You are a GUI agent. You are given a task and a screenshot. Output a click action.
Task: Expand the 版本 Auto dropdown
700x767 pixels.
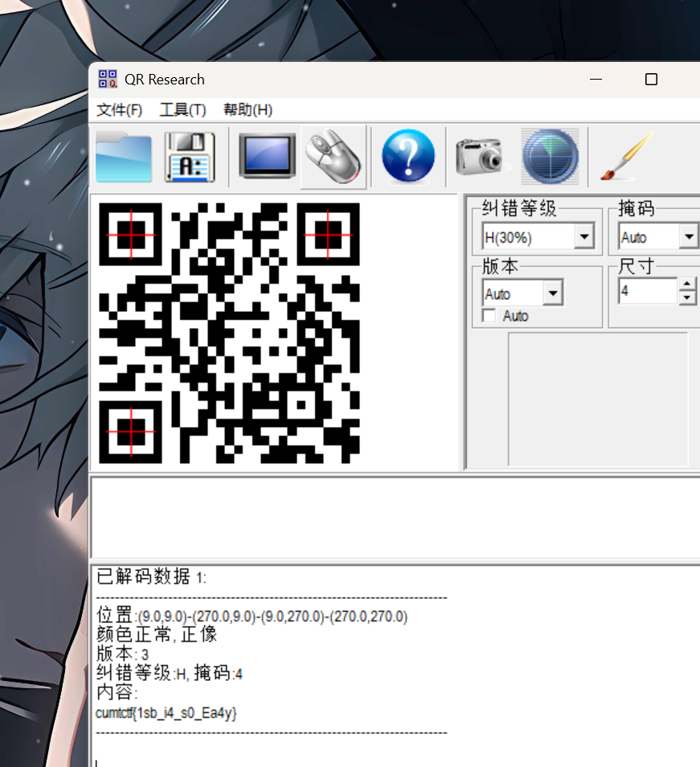pos(552,294)
